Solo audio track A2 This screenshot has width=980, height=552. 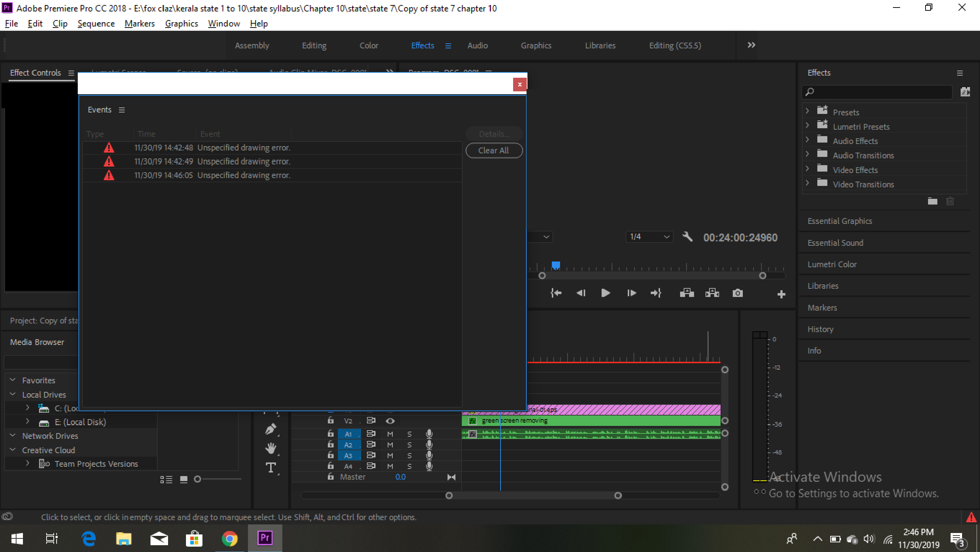click(409, 444)
